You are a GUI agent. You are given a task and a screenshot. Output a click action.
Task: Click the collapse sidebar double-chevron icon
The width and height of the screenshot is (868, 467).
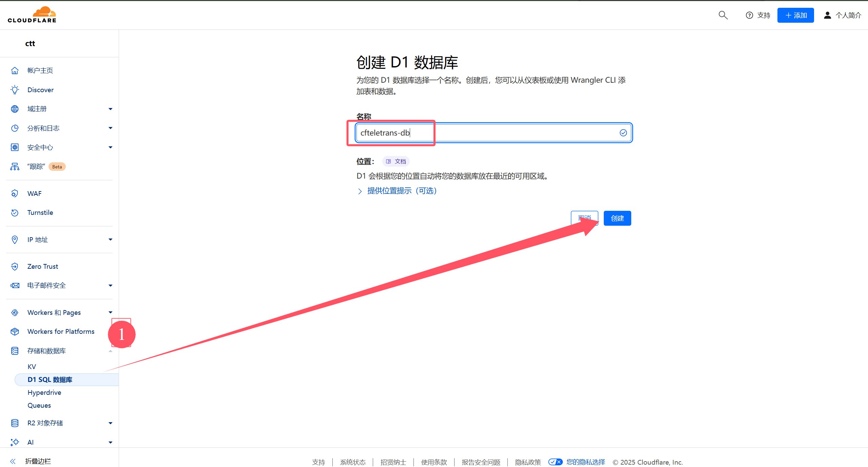pos(13,461)
